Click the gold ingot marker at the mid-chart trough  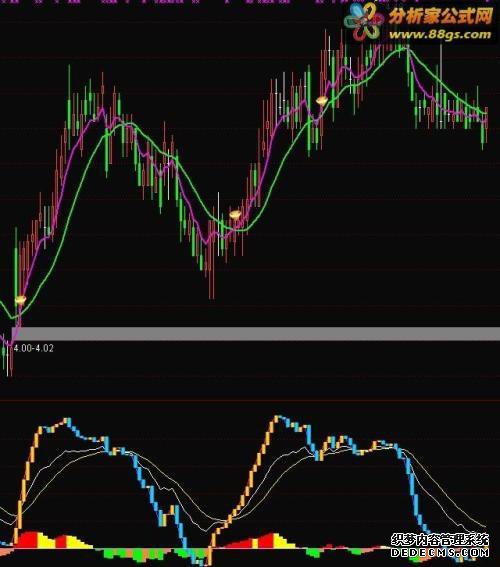[x=235, y=215]
